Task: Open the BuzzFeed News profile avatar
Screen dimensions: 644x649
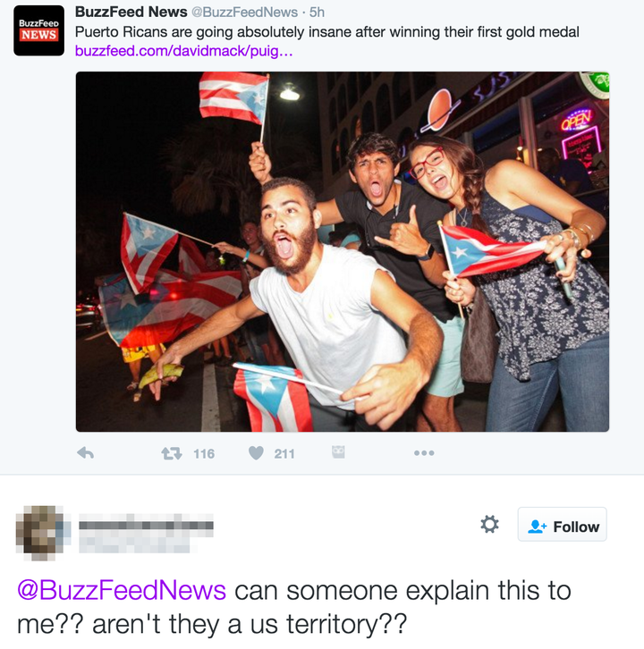Action: (39, 30)
